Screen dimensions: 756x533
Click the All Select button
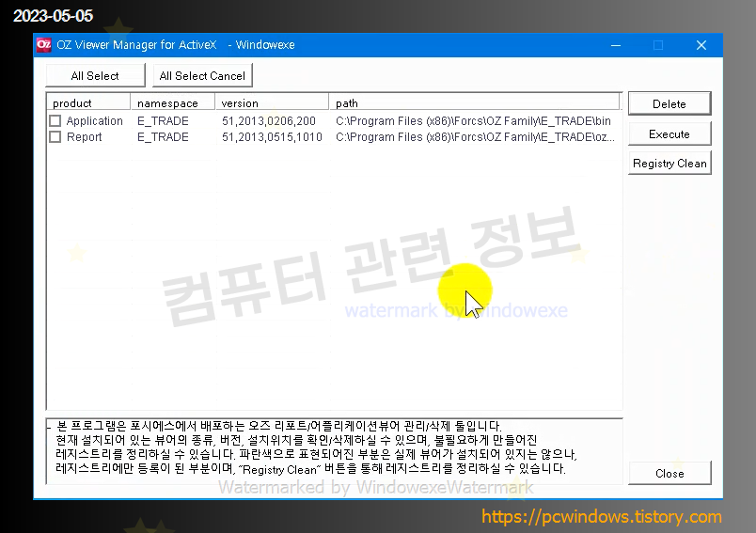[x=95, y=75]
